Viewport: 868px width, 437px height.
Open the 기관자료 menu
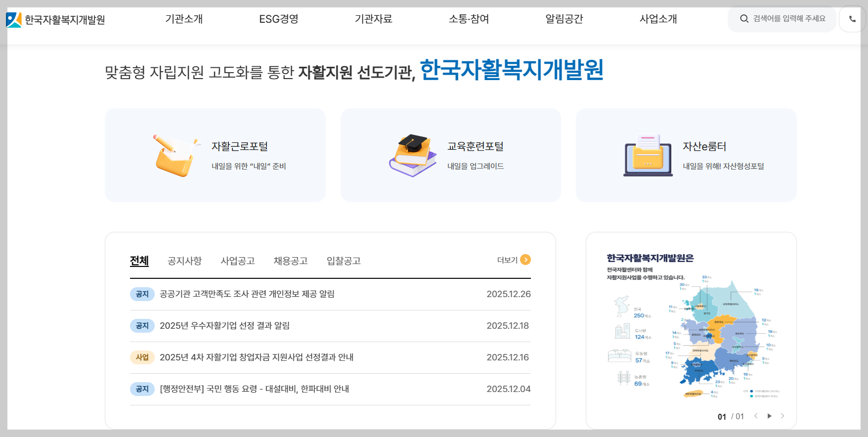(x=373, y=19)
